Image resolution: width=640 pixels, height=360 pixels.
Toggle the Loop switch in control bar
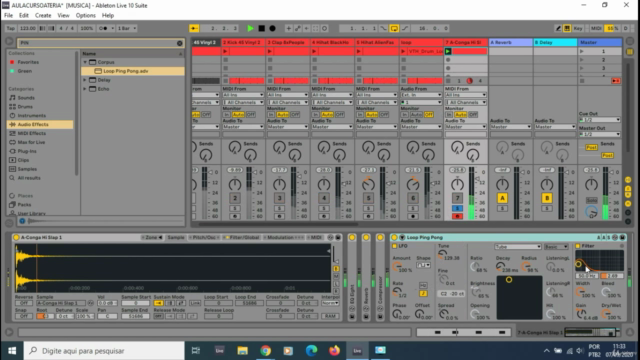coord(394,28)
